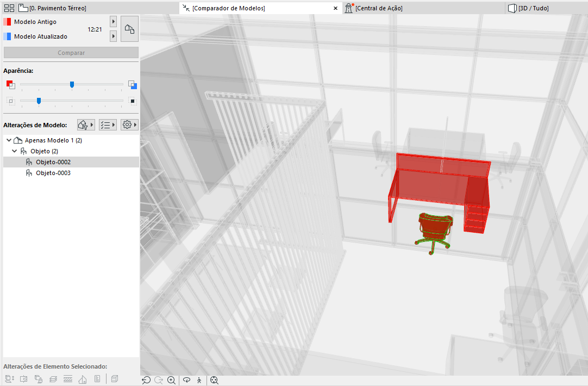Click the 3D building cube change icon
Screen dimensions: 588x386
pyautogui.click(x=115, y=379)
